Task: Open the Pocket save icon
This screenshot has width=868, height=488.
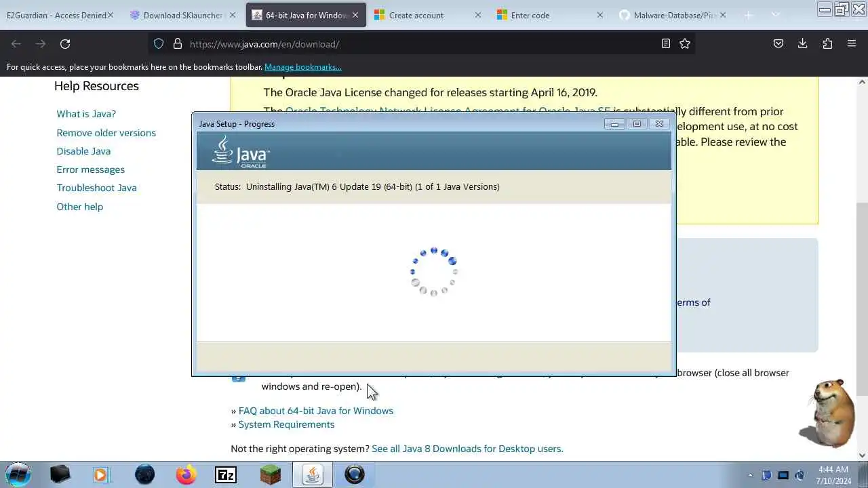Action: 778,44
